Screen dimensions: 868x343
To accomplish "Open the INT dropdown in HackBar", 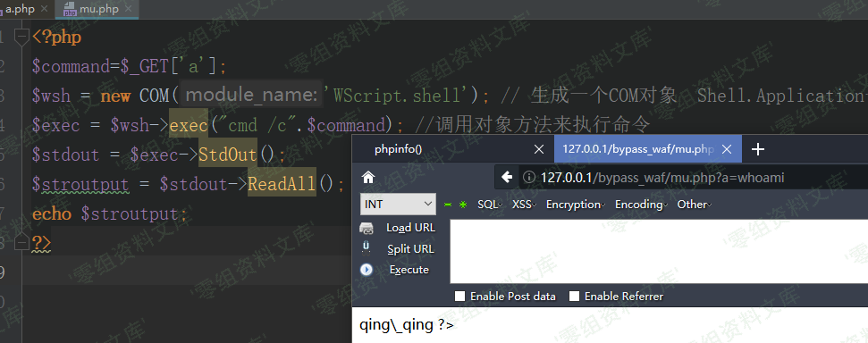I will [398, 205].
